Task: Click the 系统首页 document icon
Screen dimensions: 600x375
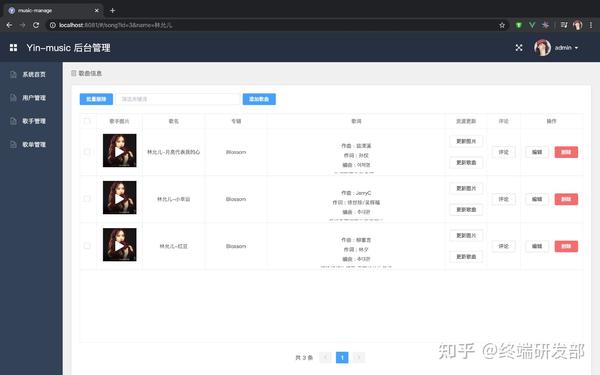Action: pos(13,74)
